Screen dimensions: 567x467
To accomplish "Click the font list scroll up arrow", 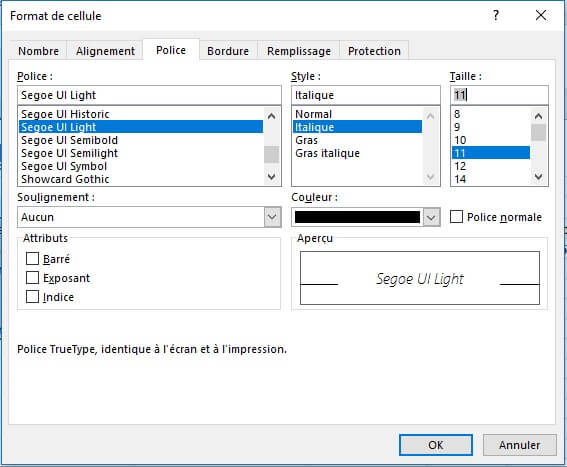I will tap(272, 116).
